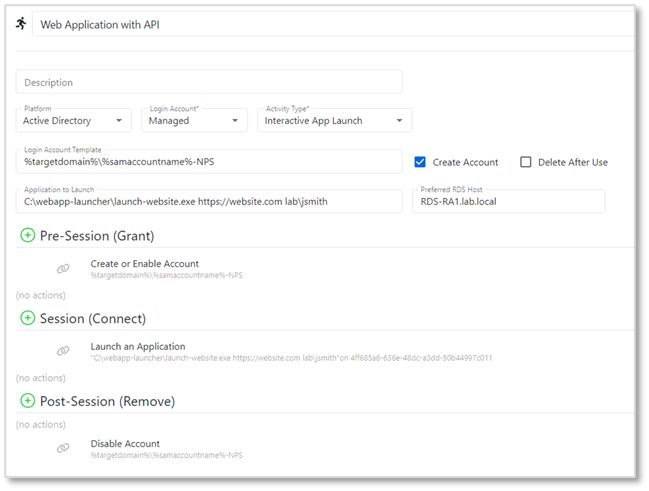
Task: Click the running person activity icon
Action: pyautogui.click(x=21, y=24)
